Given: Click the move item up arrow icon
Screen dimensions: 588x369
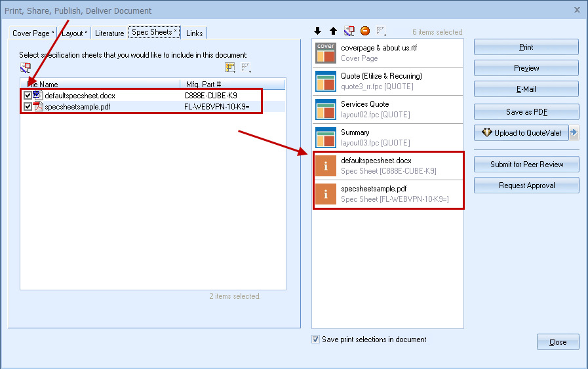Looking at the screenshot, I should (x=333, y=31).
